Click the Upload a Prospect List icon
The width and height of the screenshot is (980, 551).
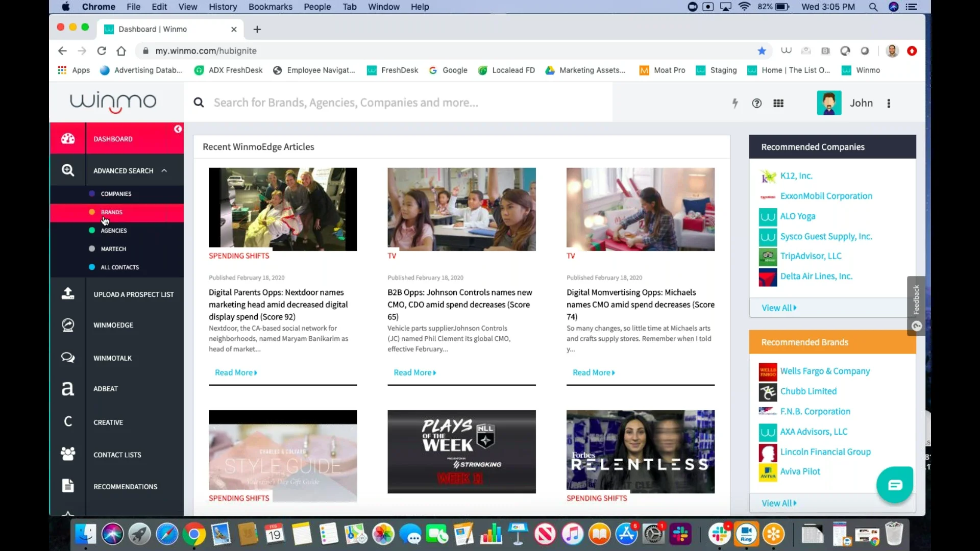click(x=68, y=293)
